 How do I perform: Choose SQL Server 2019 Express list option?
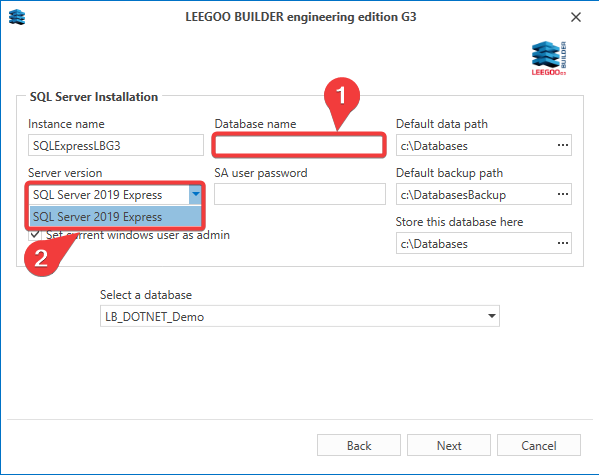pos(115,217)
